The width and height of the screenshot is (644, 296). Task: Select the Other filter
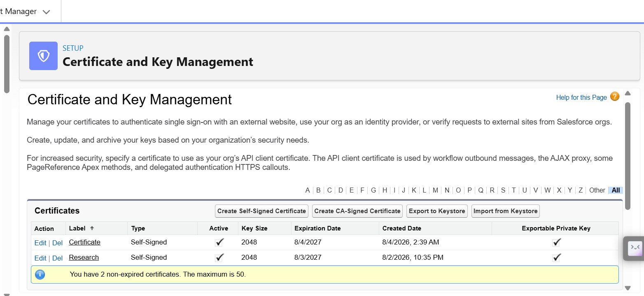(597, 190)
